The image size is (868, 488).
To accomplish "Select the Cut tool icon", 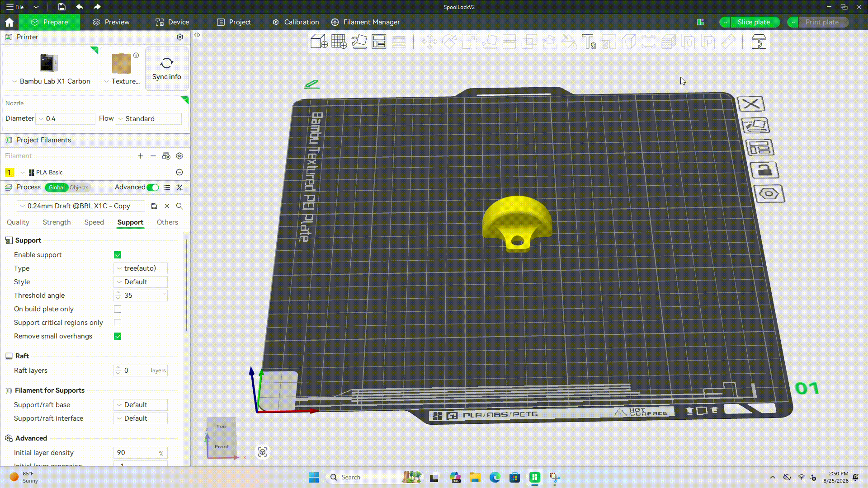I will click(509, 42).
